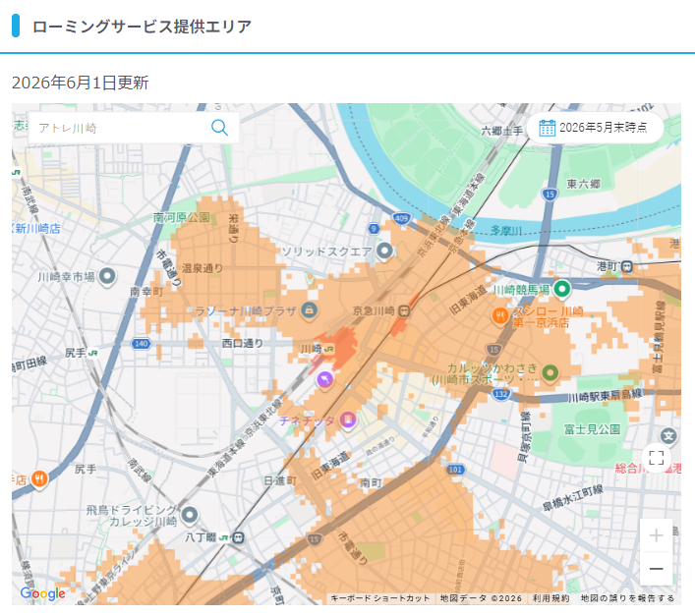Viewport: 695px width, 616px height.
Task: Open 利用規約 link on map
Action: [x=550, y=598]
